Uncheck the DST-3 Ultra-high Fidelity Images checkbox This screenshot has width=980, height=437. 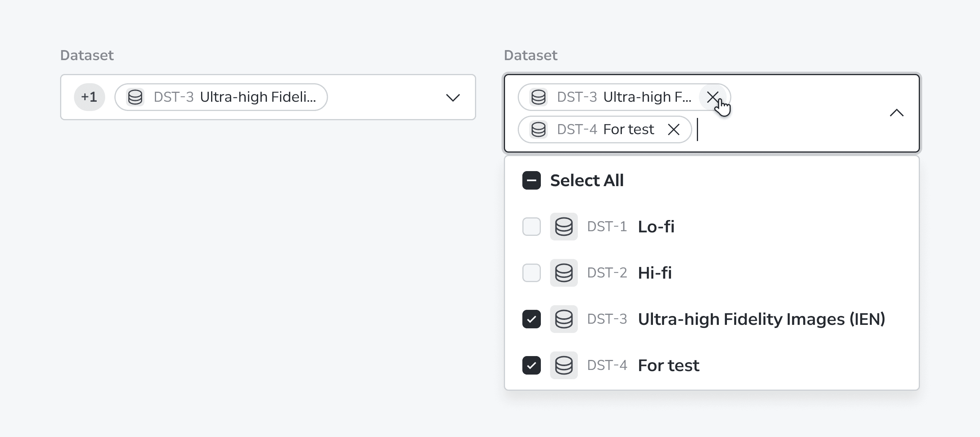(x=531, y=319)
